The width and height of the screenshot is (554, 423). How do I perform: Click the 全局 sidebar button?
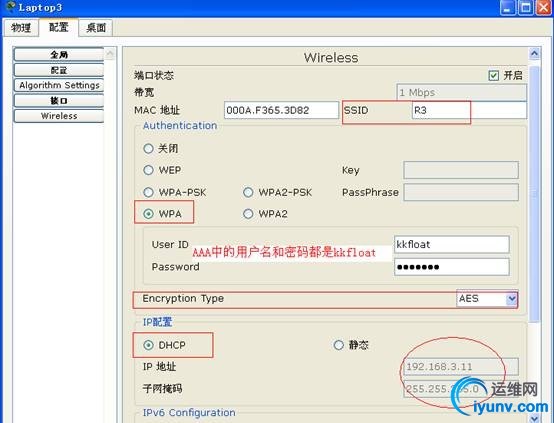point(59,54)
